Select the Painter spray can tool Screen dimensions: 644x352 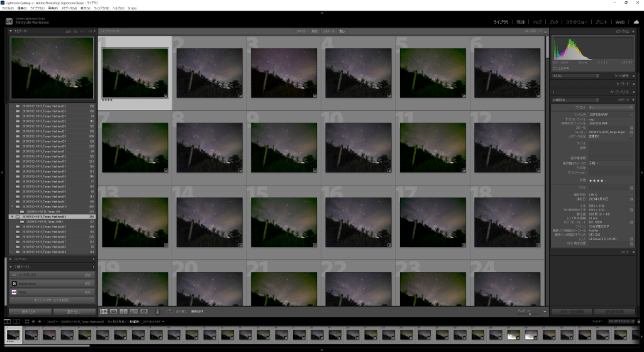(x=157, y=311)
